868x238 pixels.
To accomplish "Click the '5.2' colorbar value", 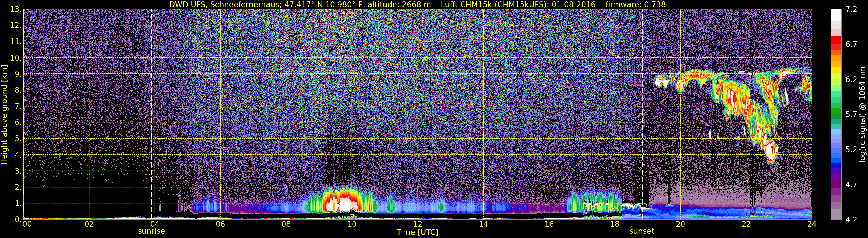I will pyautogui.click(x=851, y=150).
